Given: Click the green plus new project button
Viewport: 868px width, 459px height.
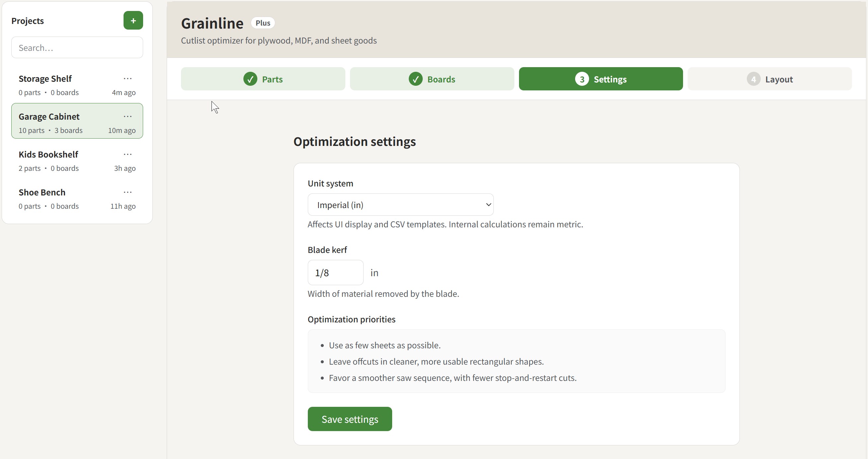Looking at the screenshot, I should click(x=133, y=21).
